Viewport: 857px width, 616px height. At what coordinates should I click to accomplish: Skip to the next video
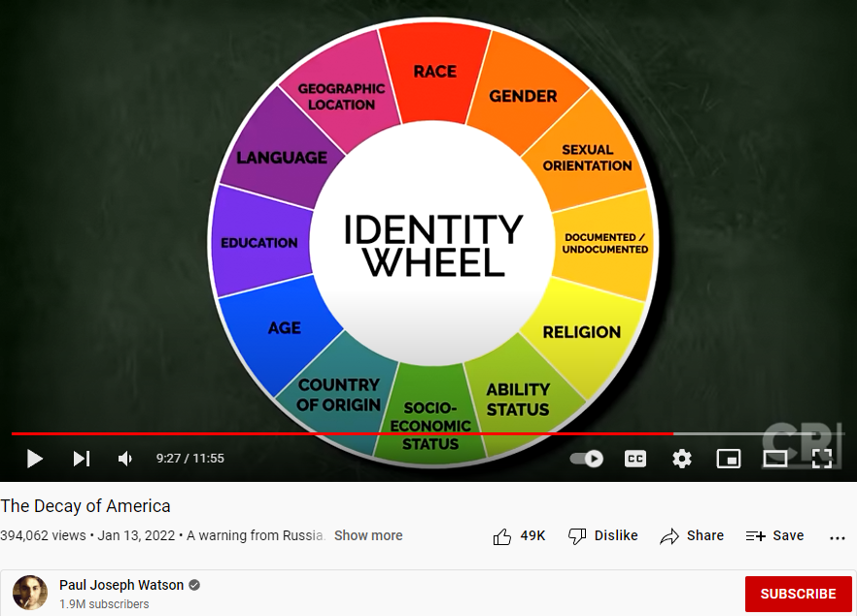point(82,459)
